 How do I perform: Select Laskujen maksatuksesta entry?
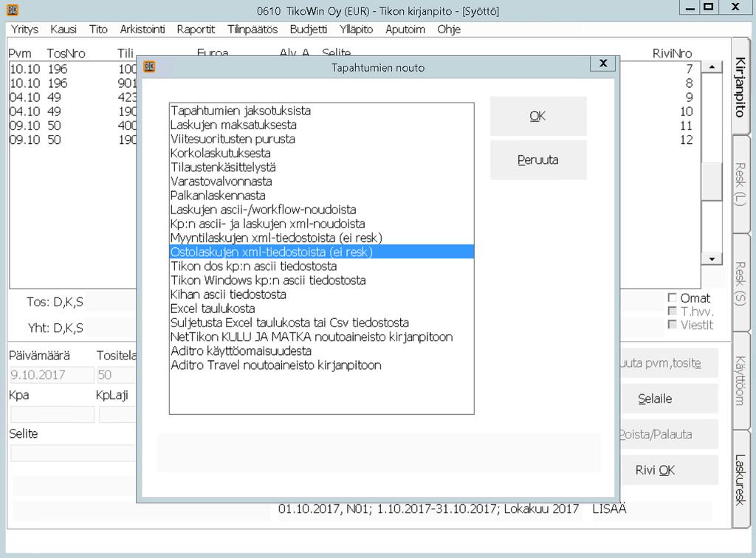point(322,125)
